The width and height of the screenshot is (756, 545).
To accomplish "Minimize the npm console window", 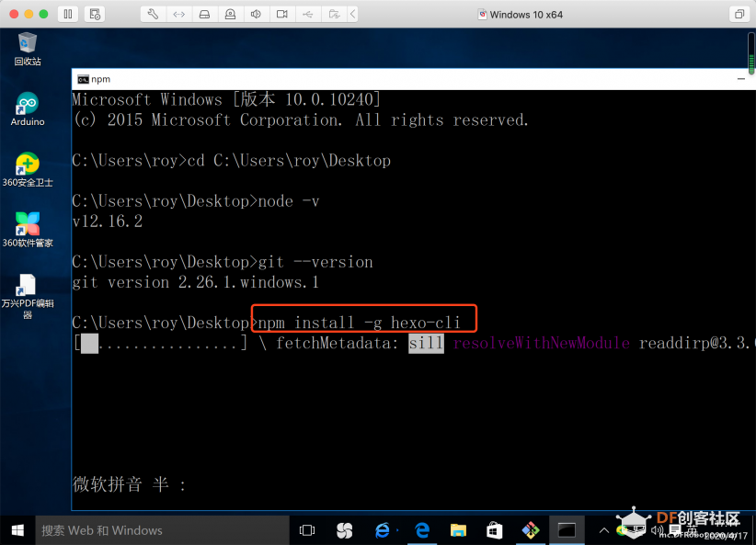I will 741,79.
